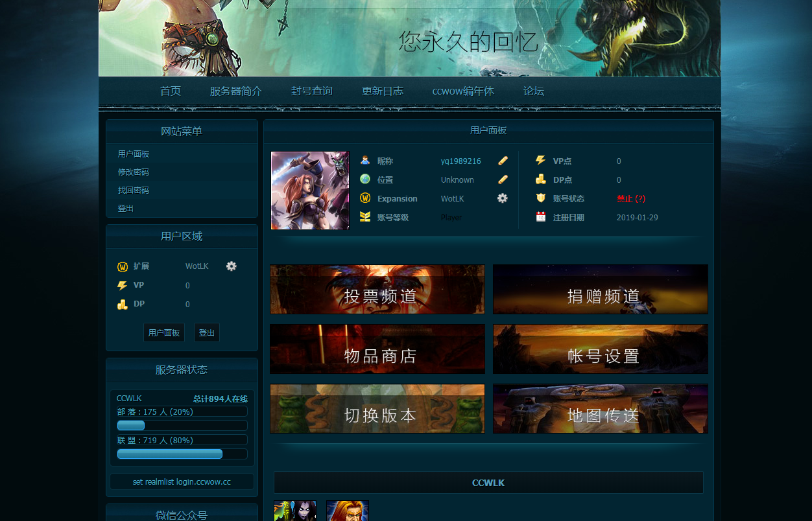This screenshot has height=521, width=812.
Task: Open the 地图传送 banner
Action: (601, 408)
